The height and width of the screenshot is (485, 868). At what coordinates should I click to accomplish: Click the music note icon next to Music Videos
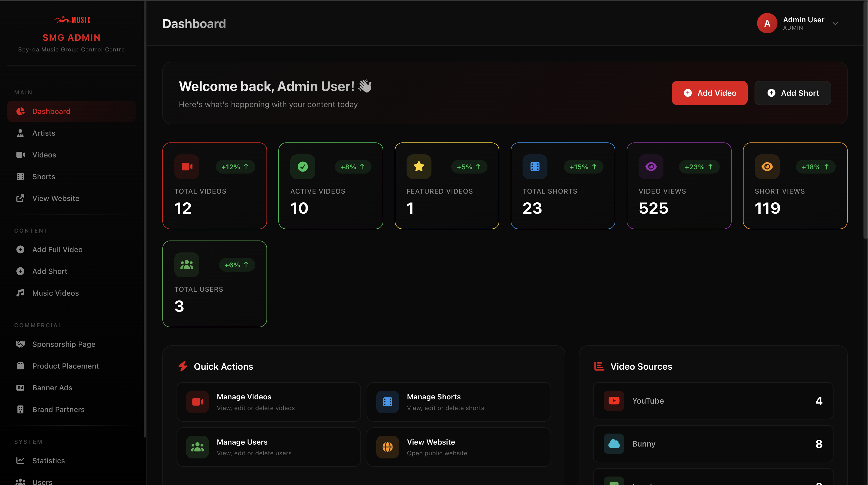tap(20, 293)
